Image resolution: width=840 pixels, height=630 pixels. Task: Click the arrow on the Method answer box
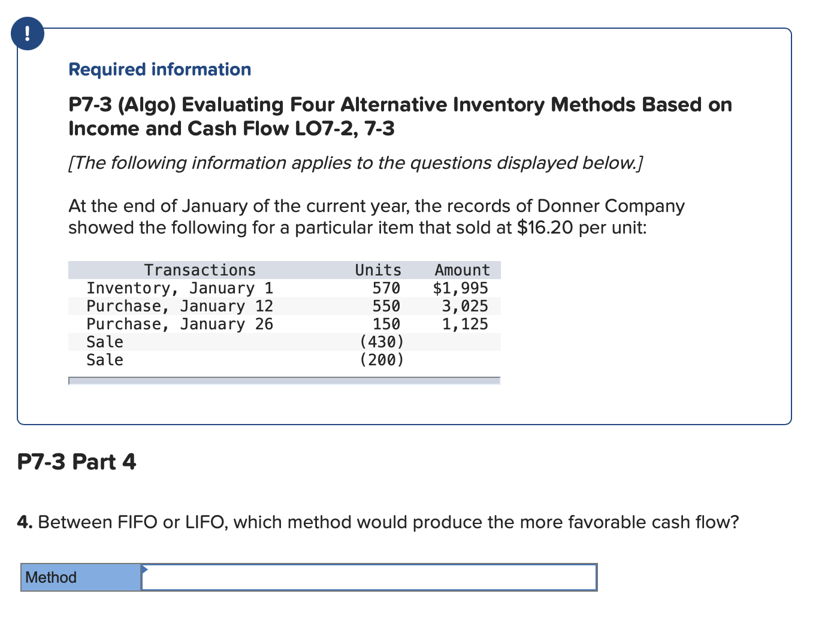click(144, 570)
